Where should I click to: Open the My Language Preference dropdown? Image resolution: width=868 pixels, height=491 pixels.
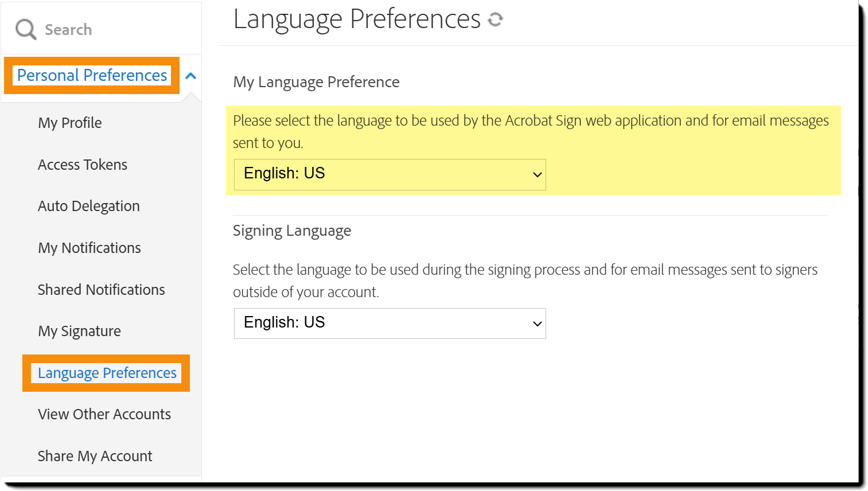coord(390,174)
